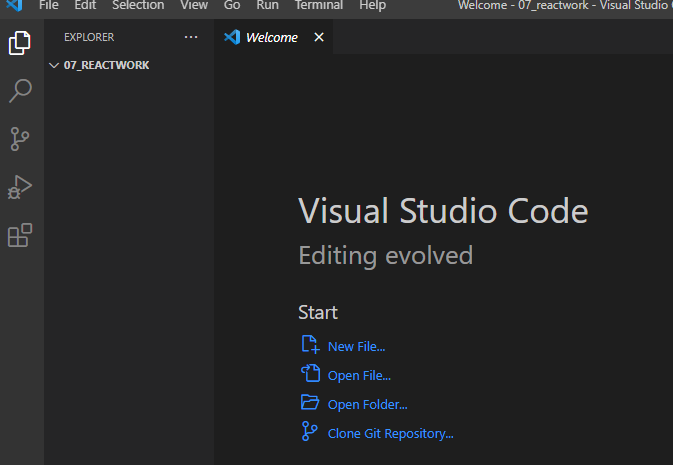The image size is (673, 465).
Task: Open Explorer's more actions ellipsis menu
Action: click(191, 37)
